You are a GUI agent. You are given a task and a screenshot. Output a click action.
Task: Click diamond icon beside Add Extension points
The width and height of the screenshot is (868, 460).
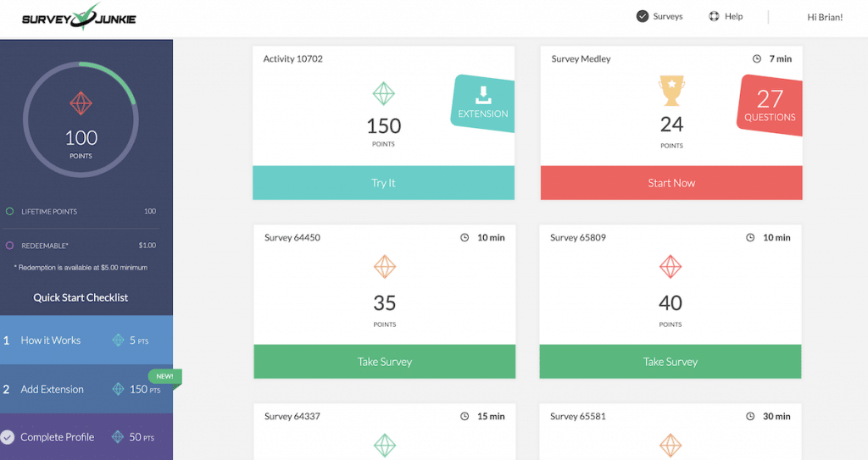tap(119, 389)
